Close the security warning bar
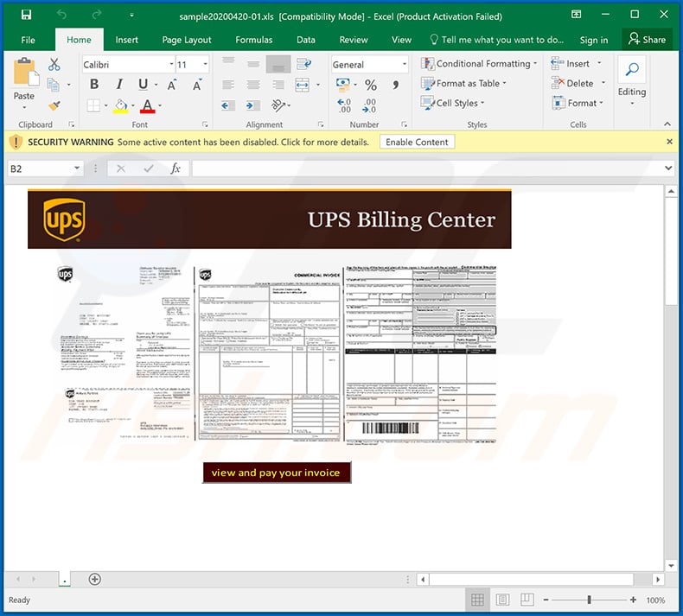The height and width of the screenshot is (616, 683). [x=669, y=142]
